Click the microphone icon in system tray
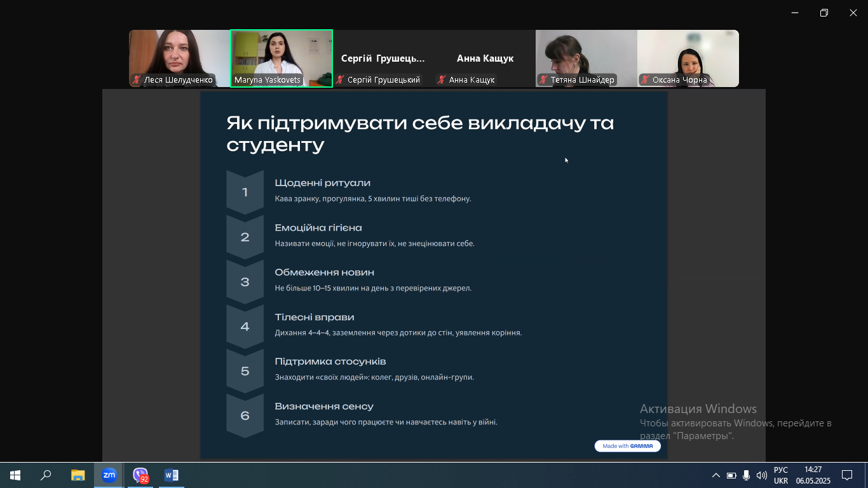This screenshot has width=868, height=488. [746, 475]
